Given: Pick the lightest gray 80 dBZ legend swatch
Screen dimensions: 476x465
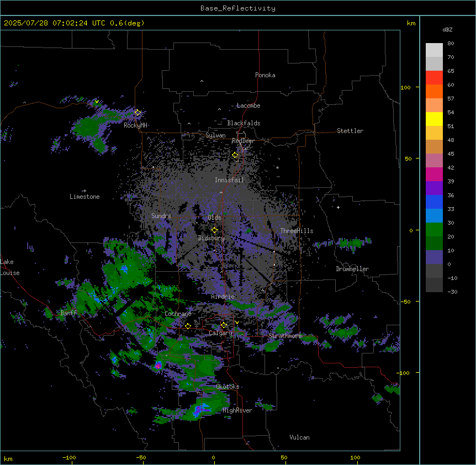Looking at the screenshot, I should [434, 50].
